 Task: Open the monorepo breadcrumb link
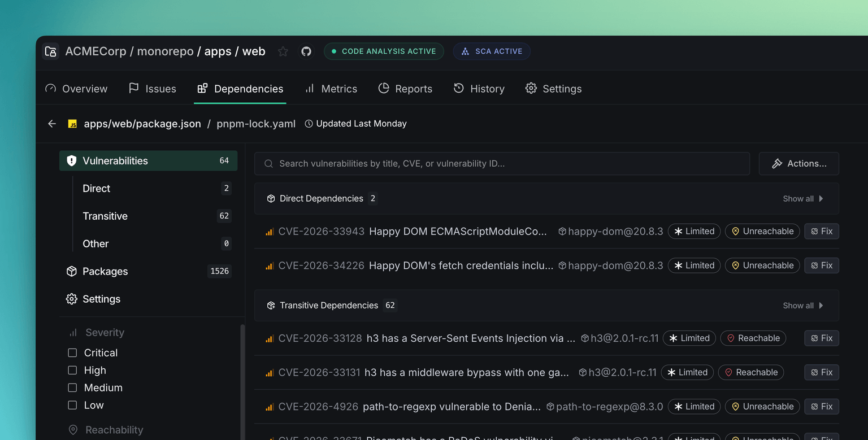click(x=166, y=51)
